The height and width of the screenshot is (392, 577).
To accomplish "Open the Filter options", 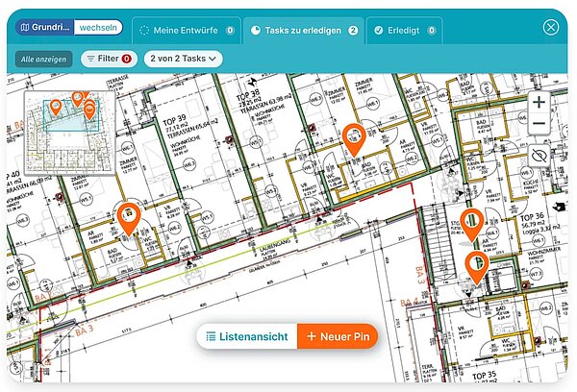I will [x=108, y=59].
